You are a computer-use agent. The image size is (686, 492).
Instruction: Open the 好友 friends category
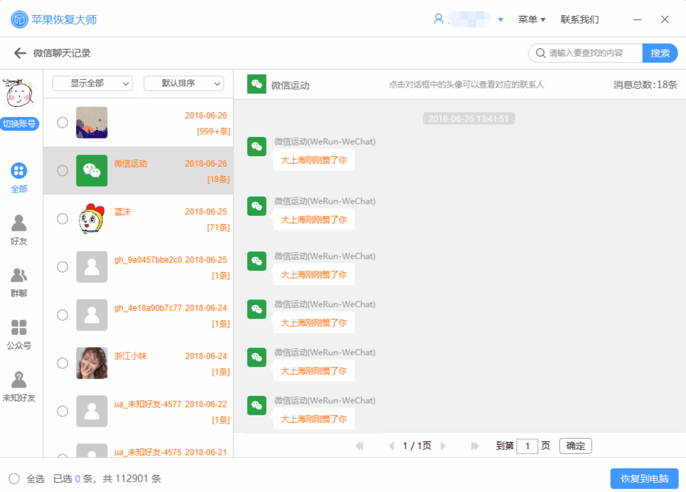(19, 229)
